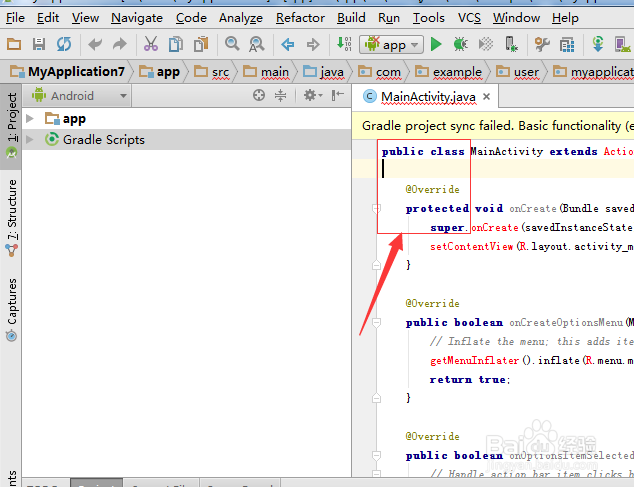Open the app run configuration dropdown

click(x=391, y=44)
